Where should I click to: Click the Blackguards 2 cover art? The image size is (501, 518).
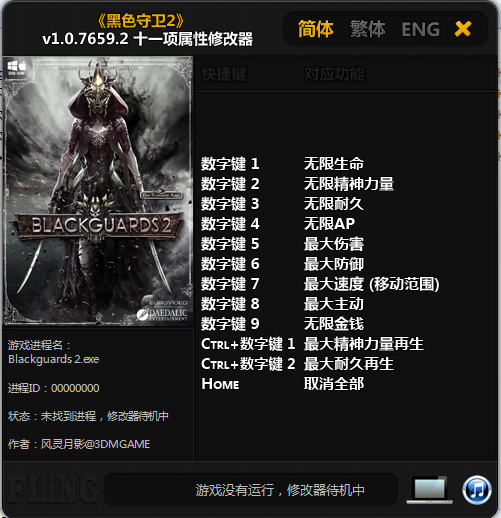pyautogui.click(x=98, y=191)
